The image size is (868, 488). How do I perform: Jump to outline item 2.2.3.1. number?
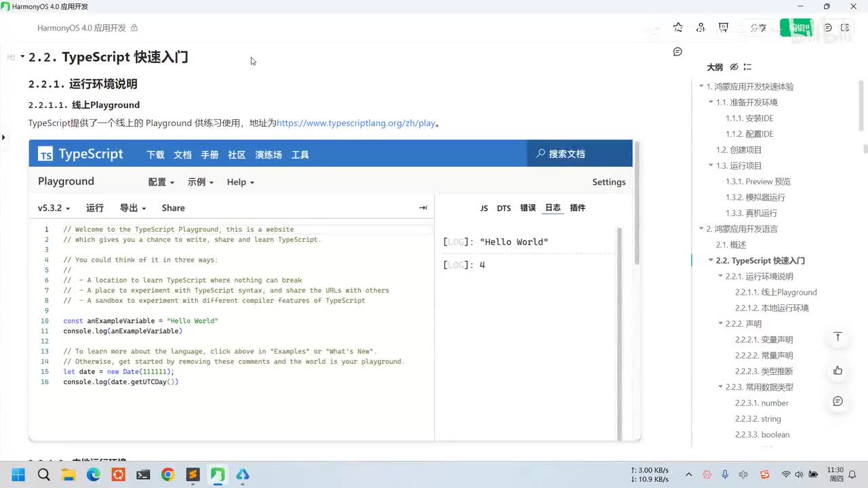(x=762, y=403)
